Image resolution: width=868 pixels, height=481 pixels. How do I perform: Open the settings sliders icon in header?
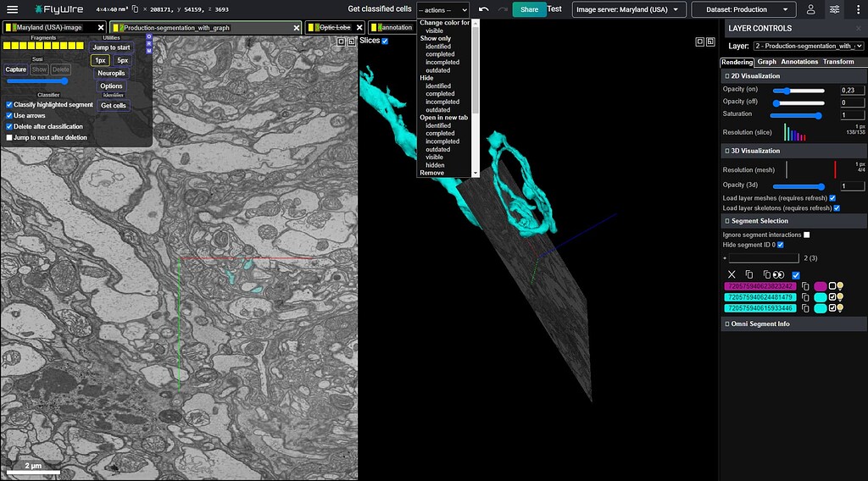tap(835, 9)
